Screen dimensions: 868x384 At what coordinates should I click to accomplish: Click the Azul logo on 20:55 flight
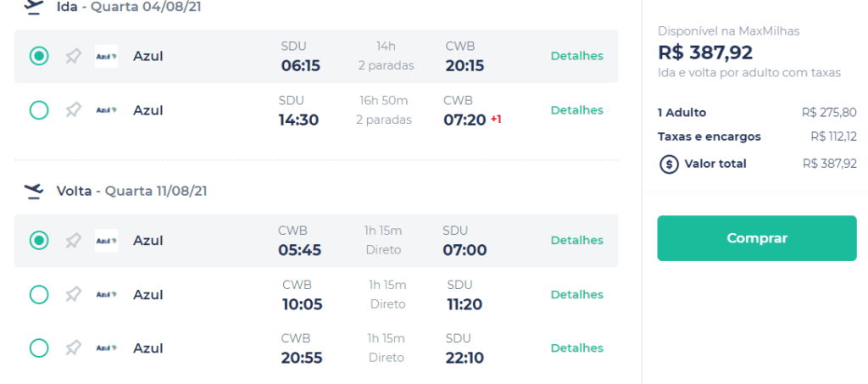[106, 348]
